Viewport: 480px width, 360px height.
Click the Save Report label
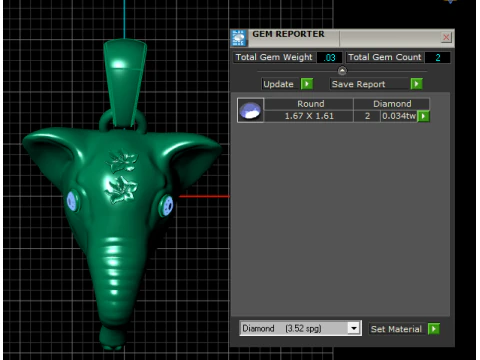tap(358, 84)
